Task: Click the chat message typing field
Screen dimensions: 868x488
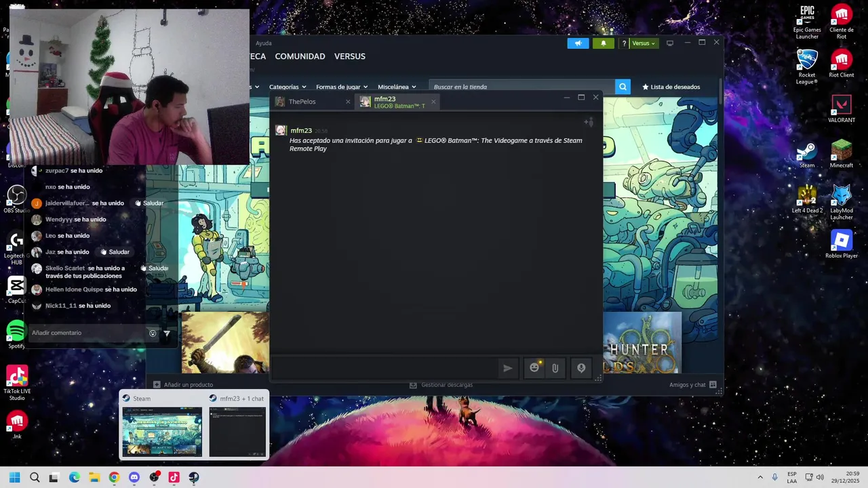Action: 384,368
